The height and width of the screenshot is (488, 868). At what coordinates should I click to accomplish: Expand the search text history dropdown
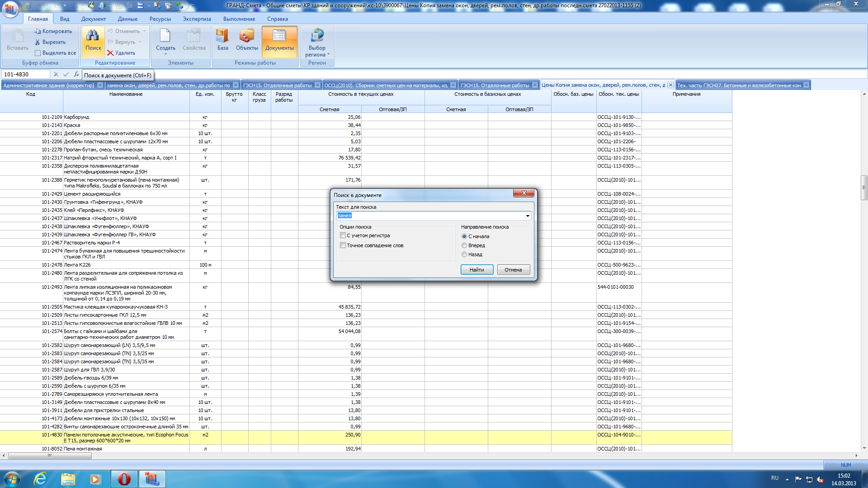(x=527, y=216)
